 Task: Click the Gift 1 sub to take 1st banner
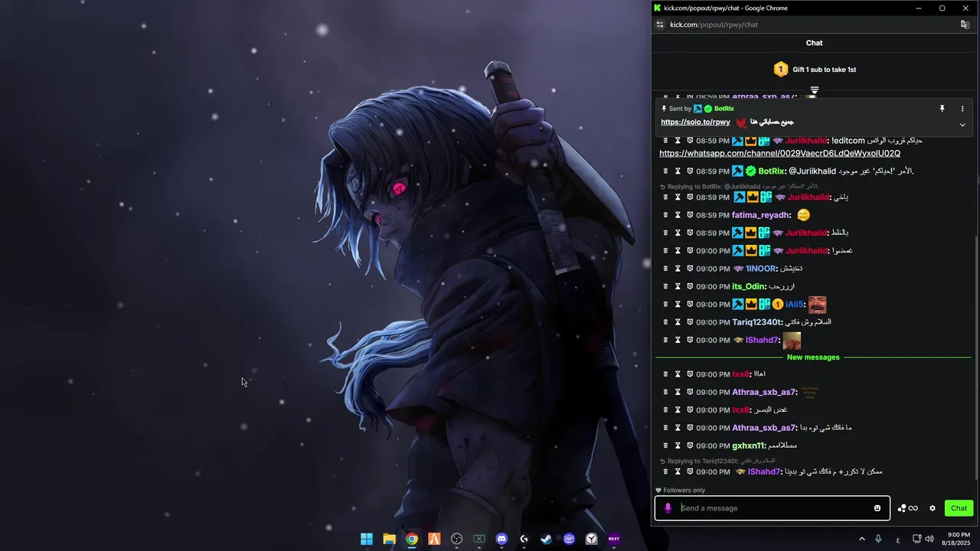coord(815,70)
